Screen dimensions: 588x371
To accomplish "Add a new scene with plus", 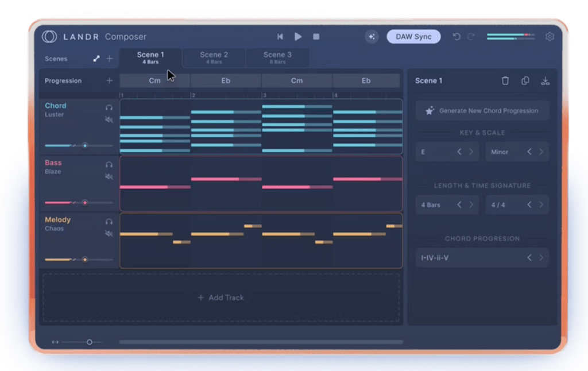I will coord(110,59).
